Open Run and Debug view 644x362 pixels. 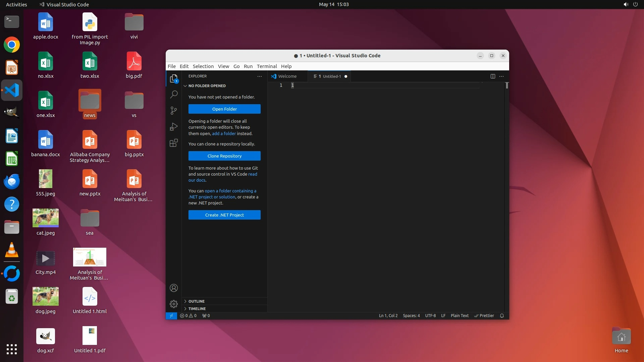point(173,127)
